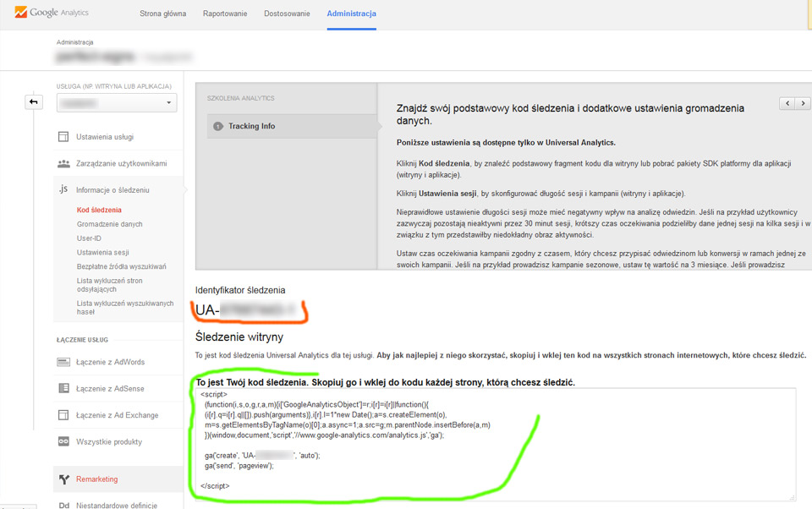Open Łączenie z AdSense
812x509 pixels.
click(x=110, y=388)
